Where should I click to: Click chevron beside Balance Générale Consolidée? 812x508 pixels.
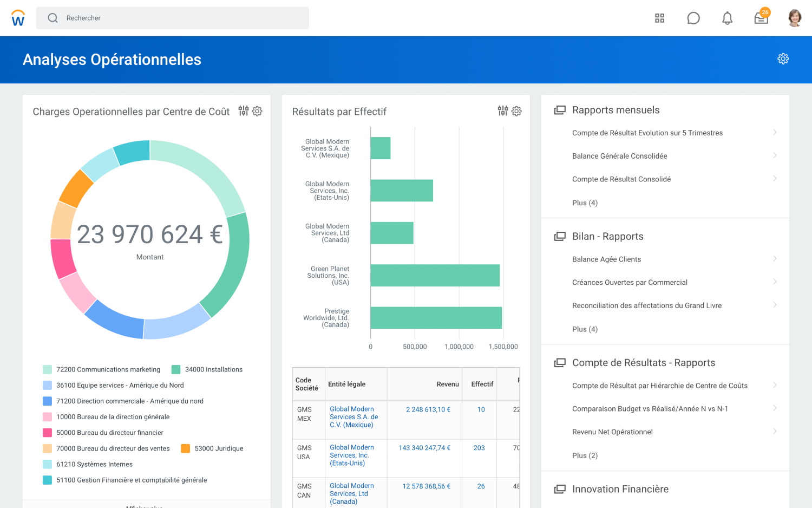(775, 155)
